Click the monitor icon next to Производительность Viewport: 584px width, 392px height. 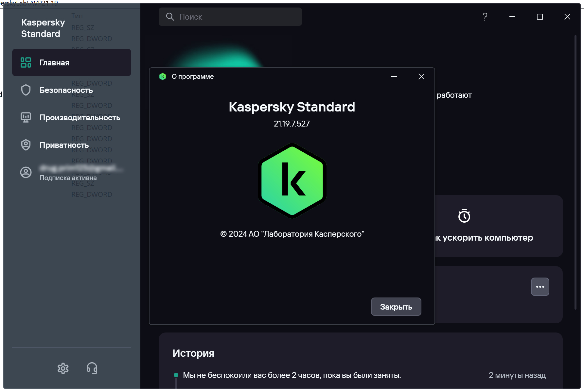point(26,117)
